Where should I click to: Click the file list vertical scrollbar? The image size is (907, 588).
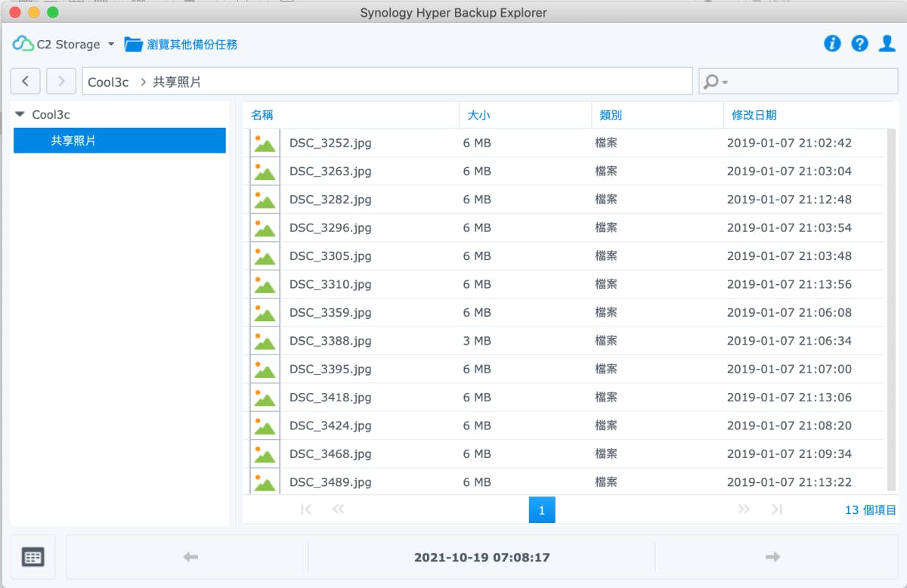pyautogui.click(x=891, y=302)
